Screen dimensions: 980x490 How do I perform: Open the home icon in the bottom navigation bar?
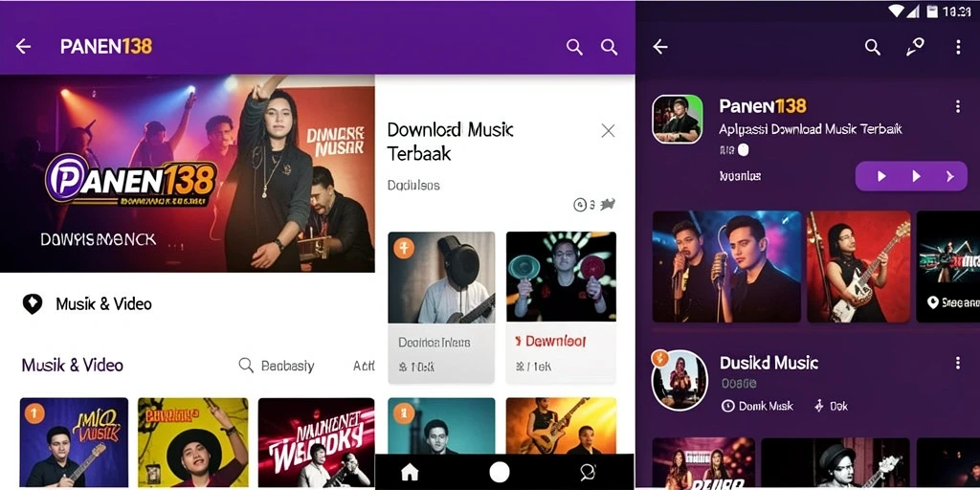[x=410, y=472]
